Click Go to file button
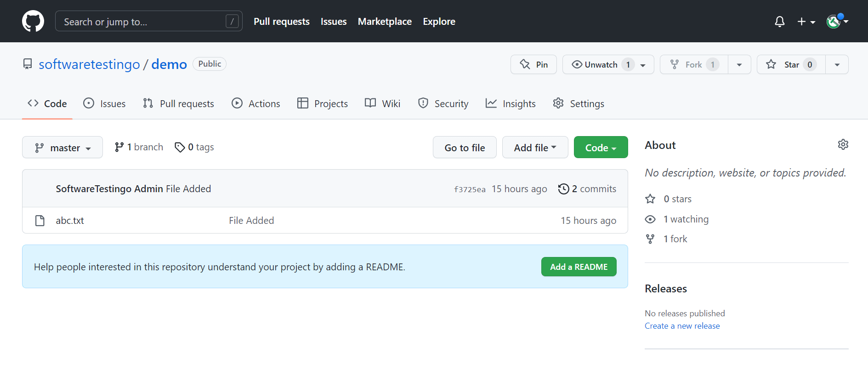The image size is (868, 365). [x=465, y=148]
